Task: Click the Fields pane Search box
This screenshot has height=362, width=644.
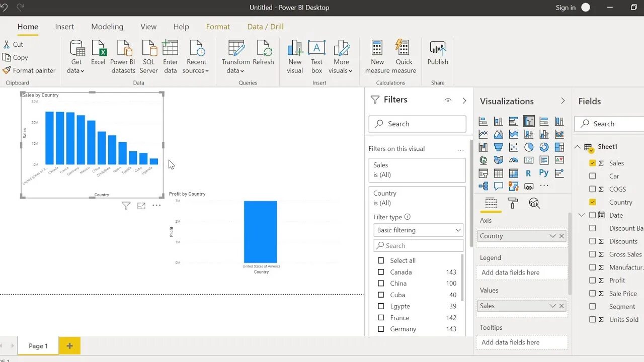Action: click(x=609, y=124)
